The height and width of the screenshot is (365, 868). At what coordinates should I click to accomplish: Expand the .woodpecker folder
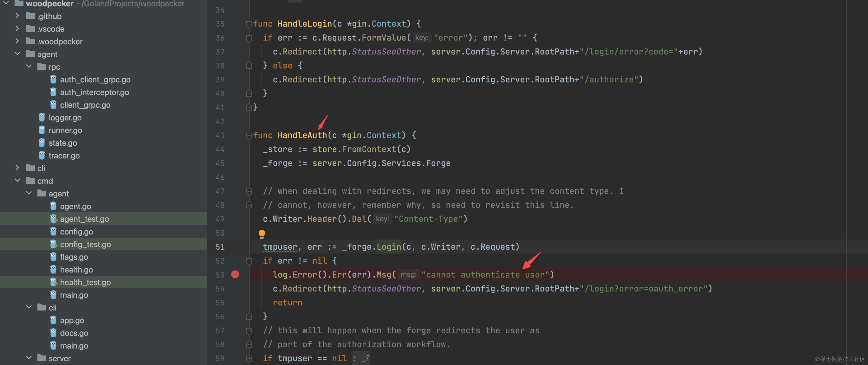click(x=17, y=41)
